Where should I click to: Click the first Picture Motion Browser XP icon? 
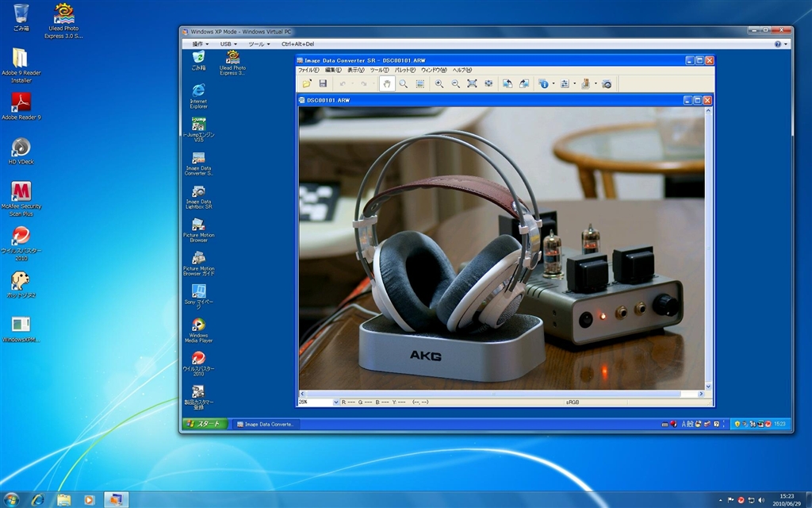pos(198,230)
